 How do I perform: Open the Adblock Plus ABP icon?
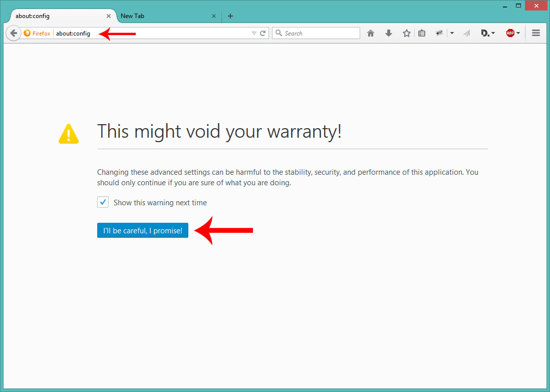pos(510,34)
